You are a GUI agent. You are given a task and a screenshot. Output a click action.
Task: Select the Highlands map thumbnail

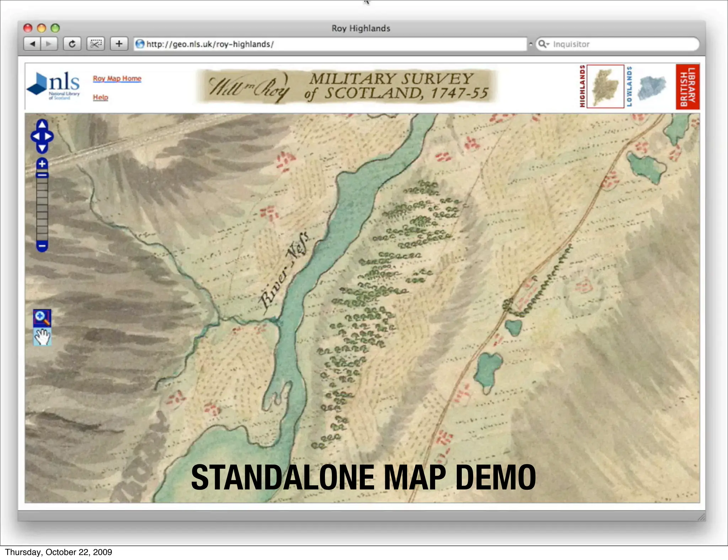[605, 86]
